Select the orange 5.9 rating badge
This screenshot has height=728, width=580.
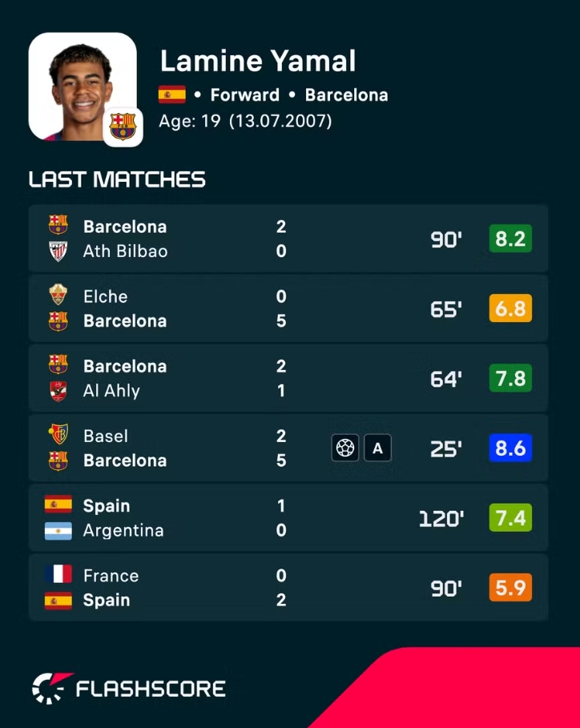pos(510,587)
